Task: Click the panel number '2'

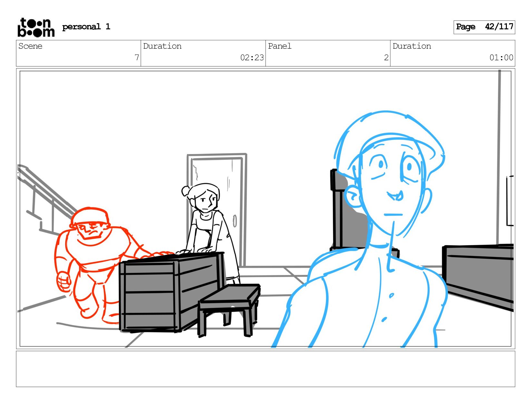Action: [x=386, y=58]
